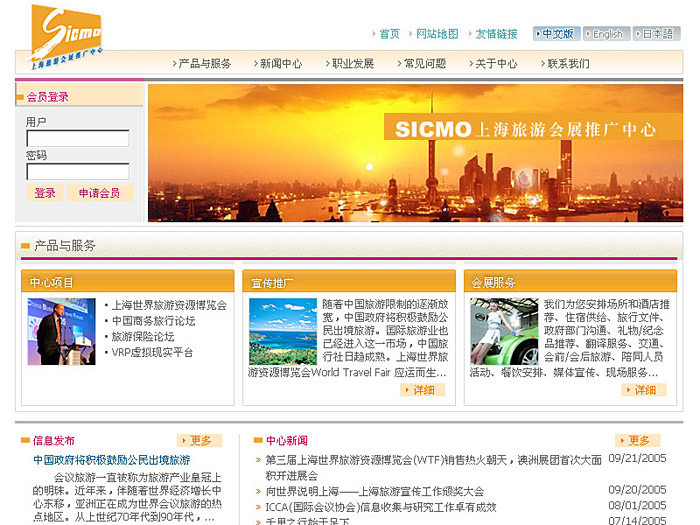The width and height of the screenshot is (700, 525).
Task: Switch to 中文版 language
Action: pos(556,33)
